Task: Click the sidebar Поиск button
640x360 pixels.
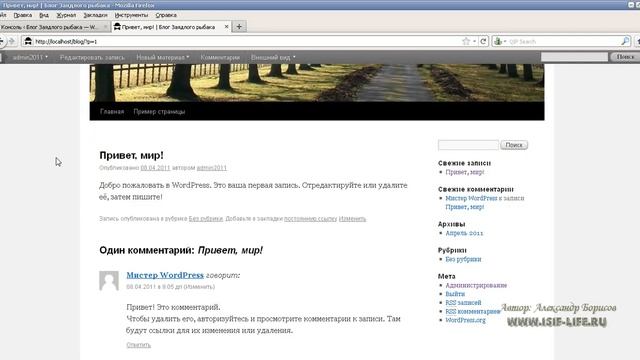Action: (514, 145)
